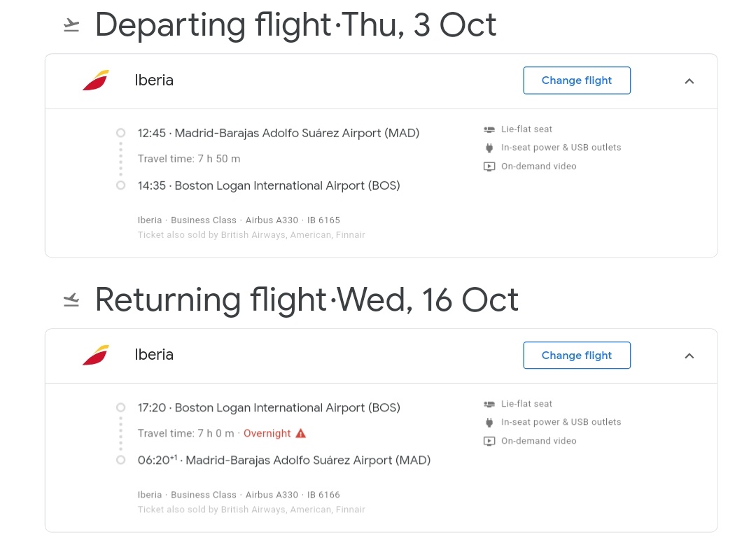Click returning flight in-seat power outlet icon
This screenshot has height=541, width=756.
489,422
